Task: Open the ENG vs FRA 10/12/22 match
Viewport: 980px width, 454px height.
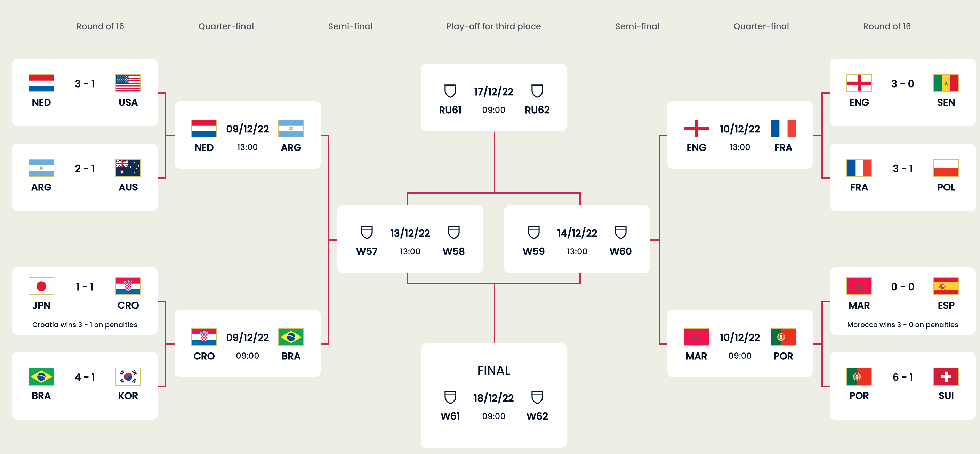Action: (740, 135)
